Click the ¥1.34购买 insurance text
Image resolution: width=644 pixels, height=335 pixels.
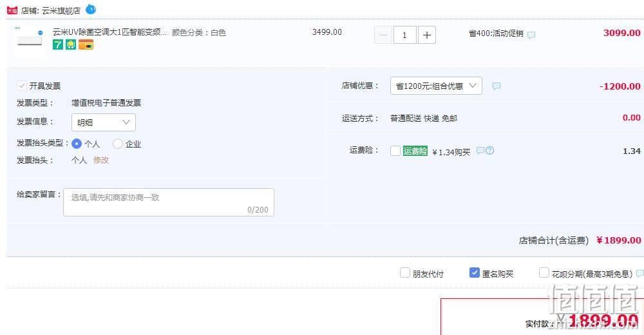(451, 152)
